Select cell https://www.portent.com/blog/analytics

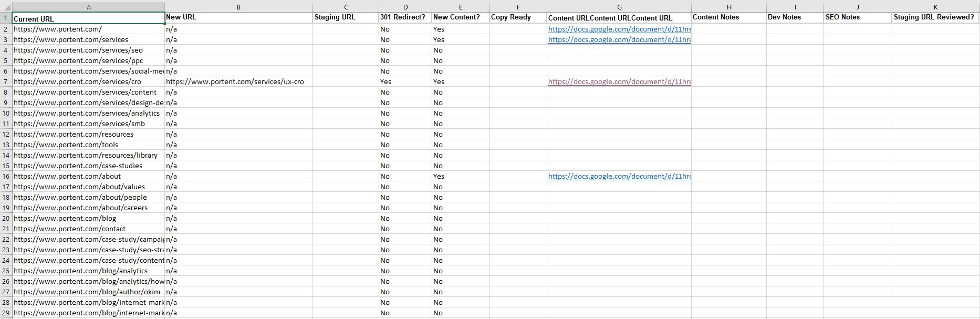(88, 271)
